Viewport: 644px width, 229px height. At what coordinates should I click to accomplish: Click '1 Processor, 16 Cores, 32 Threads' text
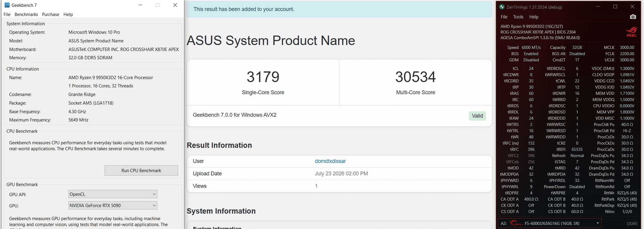pos(101,86)
